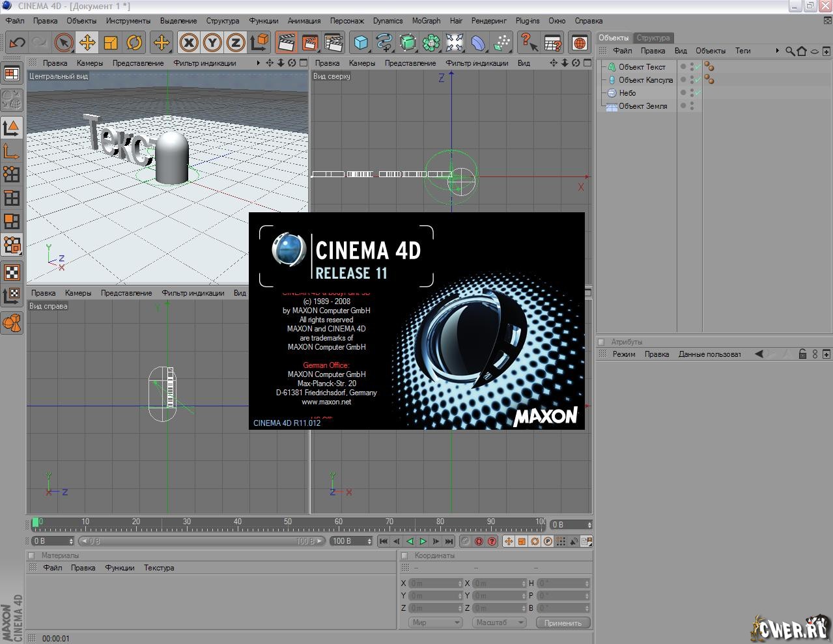Open the Масштаб dropdown in Coordinates
833x644 pixels.
coord(499,623)
